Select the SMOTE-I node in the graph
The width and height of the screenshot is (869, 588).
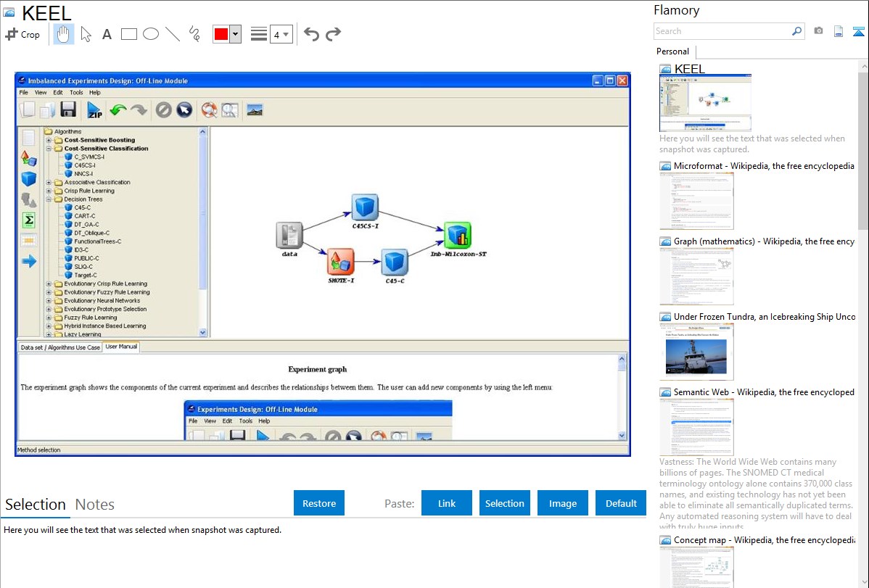pos(341,262)
